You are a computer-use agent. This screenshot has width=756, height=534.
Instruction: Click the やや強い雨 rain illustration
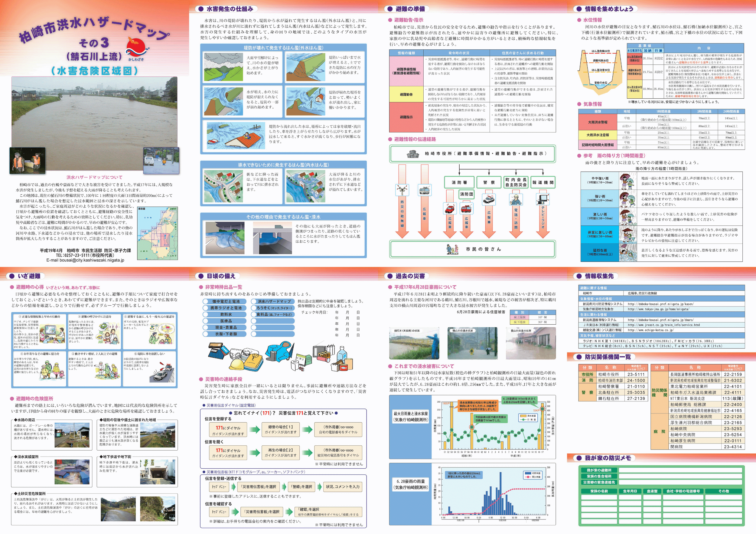[x=627, y=181]
